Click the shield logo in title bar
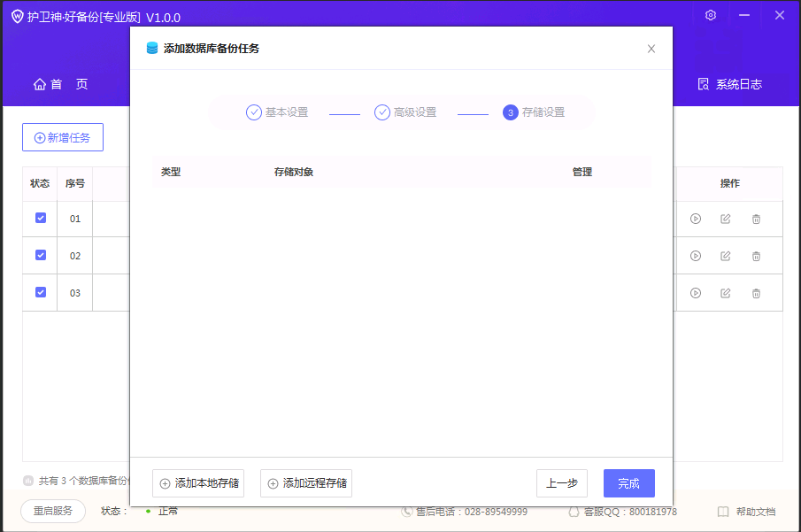This screenshot has width=801, height=532. coord(18,16)
